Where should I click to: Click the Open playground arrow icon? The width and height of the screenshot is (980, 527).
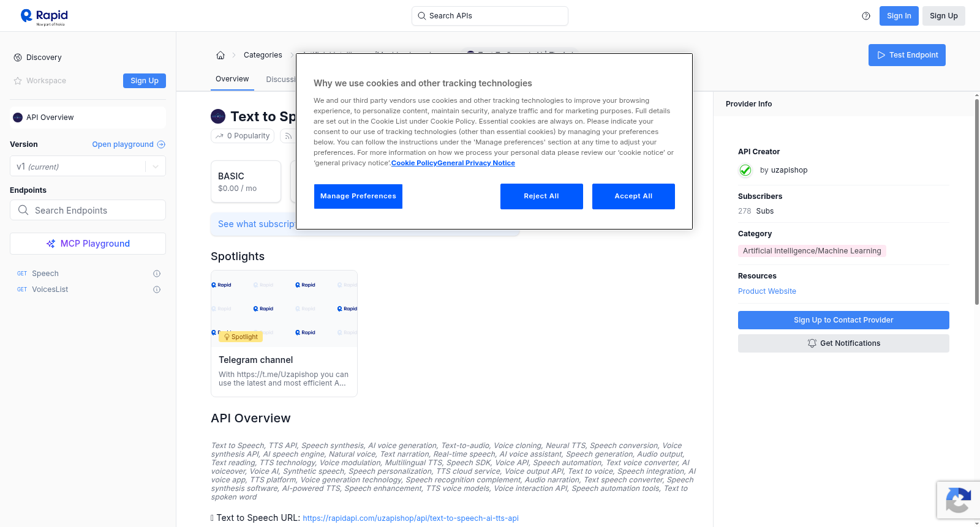(x=161, y=144)
